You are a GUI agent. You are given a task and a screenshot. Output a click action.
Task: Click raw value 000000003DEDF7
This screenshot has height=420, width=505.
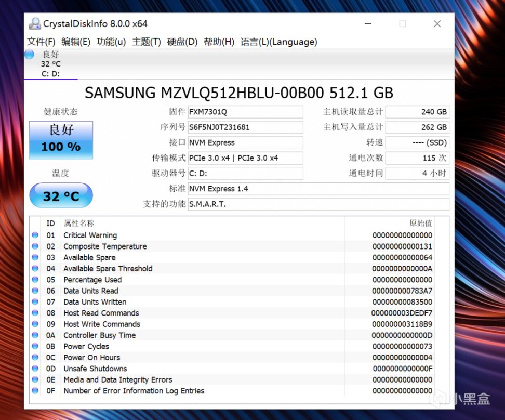pyautogui.click(x=402, y=313)
